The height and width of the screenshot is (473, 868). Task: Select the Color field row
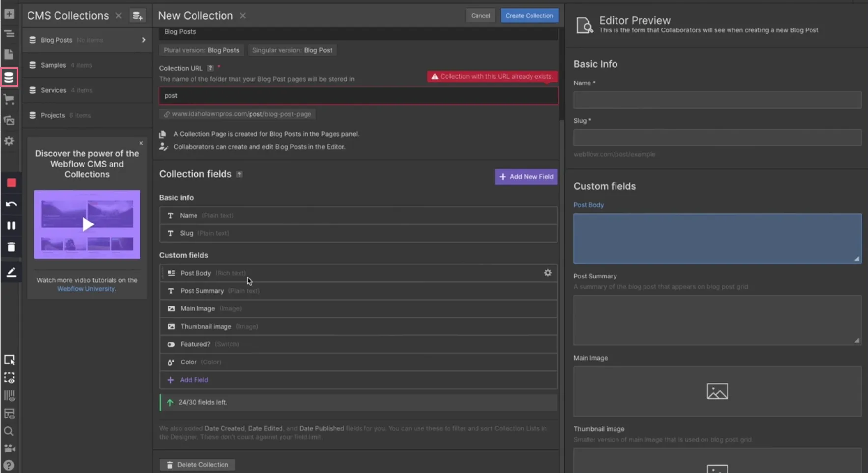tap(359, 362)
